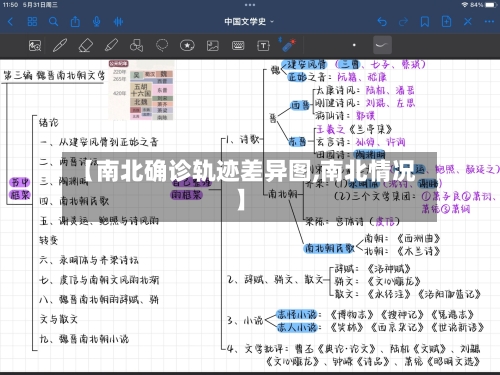Tap the line 六、永明体与齐梁诗坛
This screenshot has width=500, height=375.
89,260
